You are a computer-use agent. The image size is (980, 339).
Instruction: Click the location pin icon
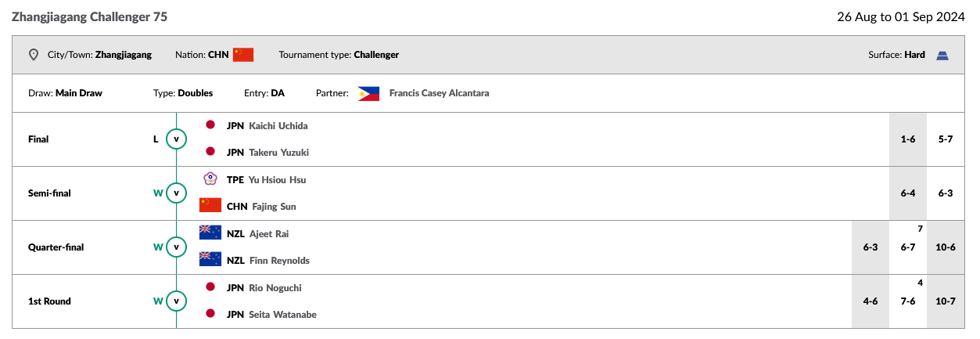(x=33, y=55)
